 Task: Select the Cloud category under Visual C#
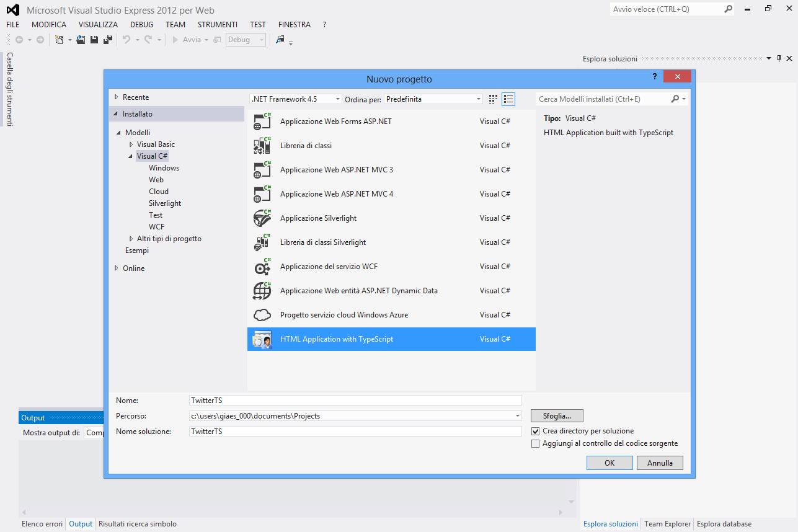click(159, 192)
